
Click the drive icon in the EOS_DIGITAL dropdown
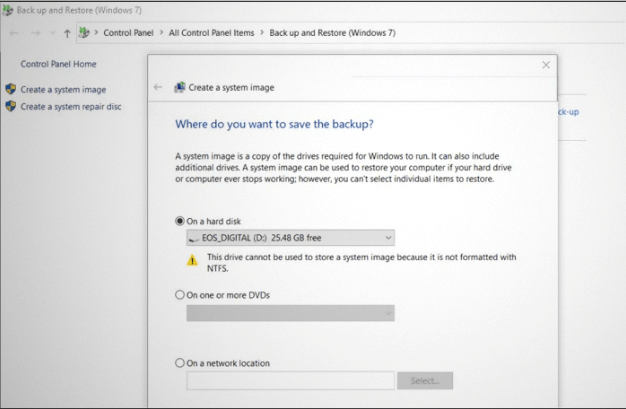(194, 238)
